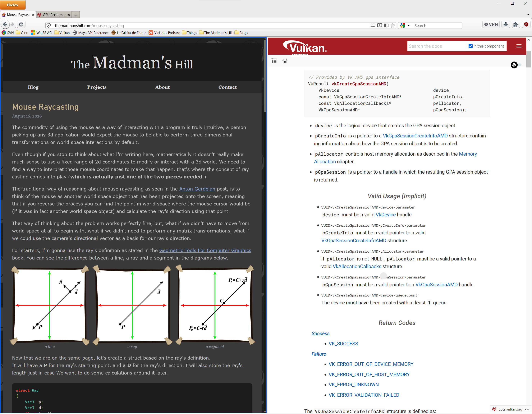532x414 pixels.
Task: Open Vulkan bookmarks folder
Action: click(x=62, y=32)
